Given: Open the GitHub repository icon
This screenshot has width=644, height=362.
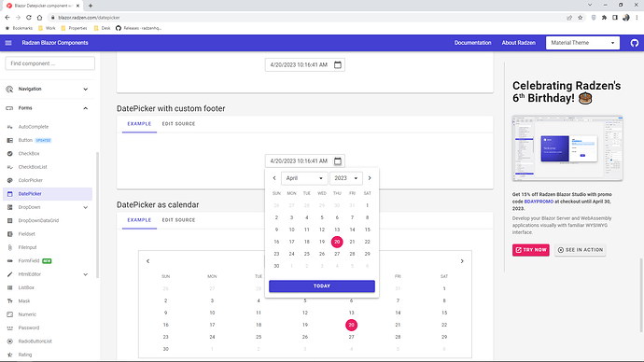Looking at the screenshot, I should coord(634,43).
